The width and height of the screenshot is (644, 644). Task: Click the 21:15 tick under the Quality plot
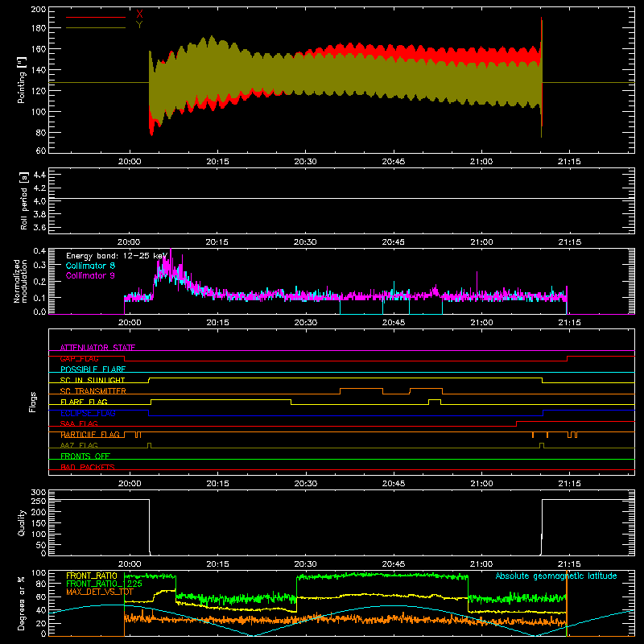coord(569,564)
